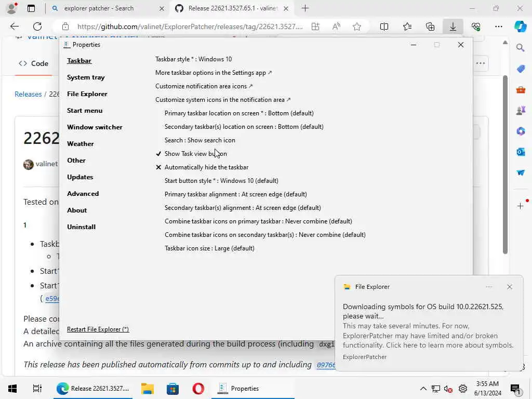The image size is (532, 399).
Task: View site information lock icon
Action: 65,26
